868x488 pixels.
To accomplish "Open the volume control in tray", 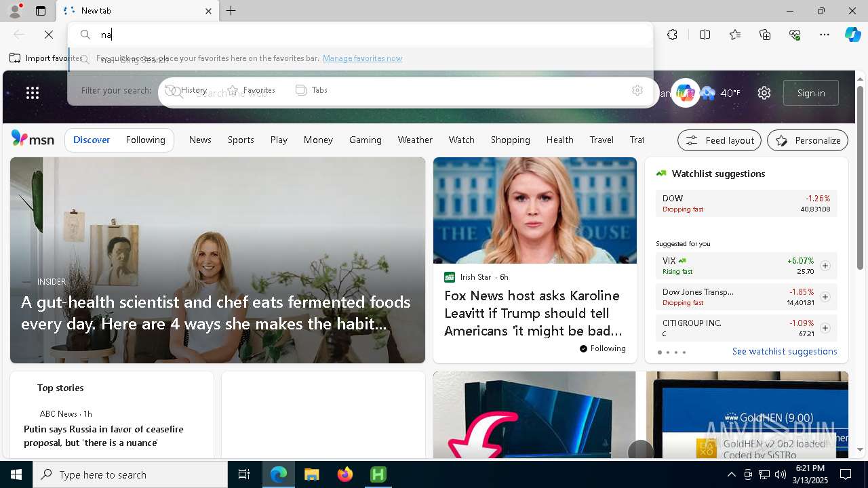I will click(x=781, y=474).
